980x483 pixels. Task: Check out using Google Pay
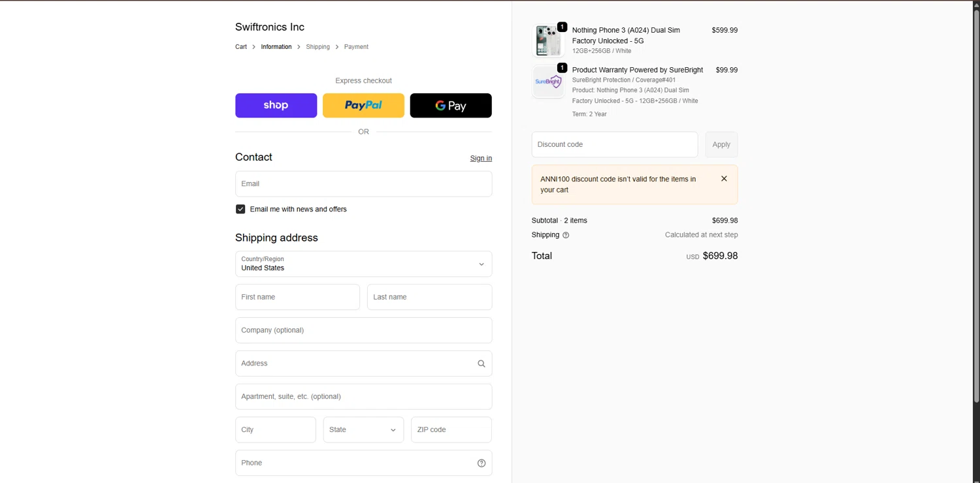[x=451, y=106]
